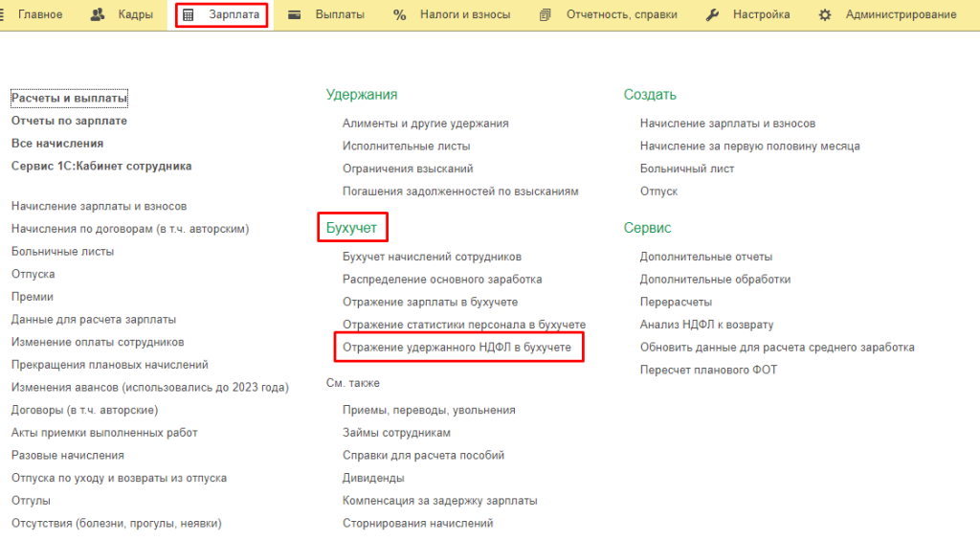Launch Пересчет планового ФОТ service
980x541 pixels.
[x=708, y=370]
